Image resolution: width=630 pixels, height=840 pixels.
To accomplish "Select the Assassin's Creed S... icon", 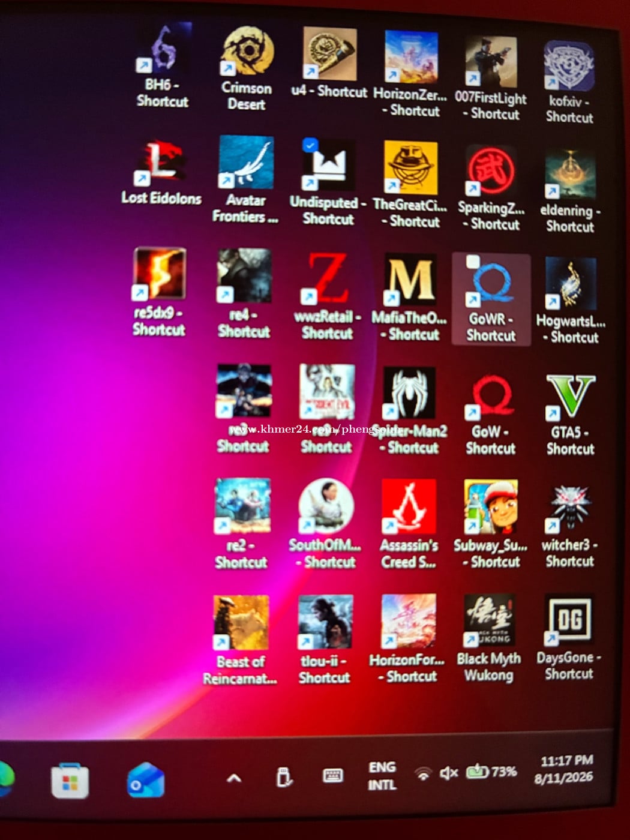I will point(409,507).
